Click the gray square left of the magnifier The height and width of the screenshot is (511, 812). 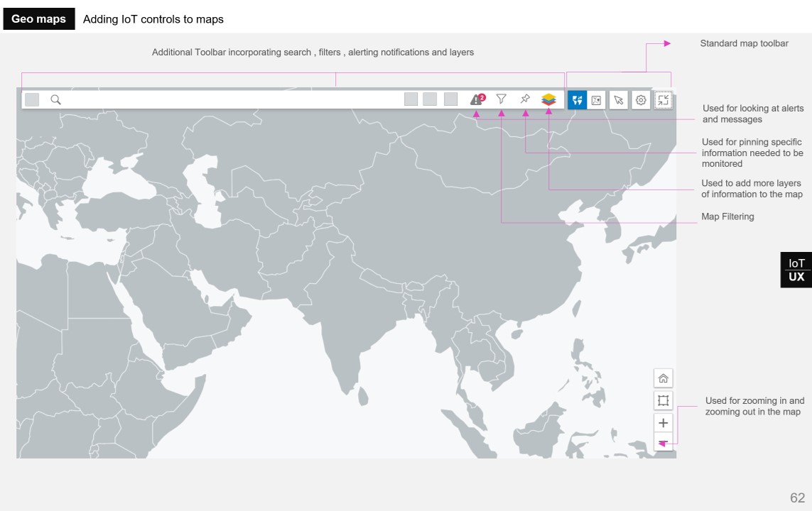[x=32, y=100]
